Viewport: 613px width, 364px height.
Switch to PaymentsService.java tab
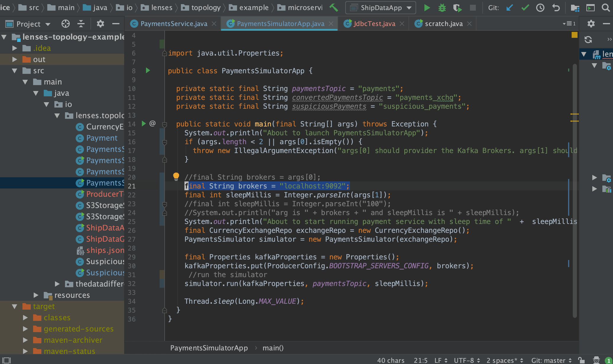point(173,24)
